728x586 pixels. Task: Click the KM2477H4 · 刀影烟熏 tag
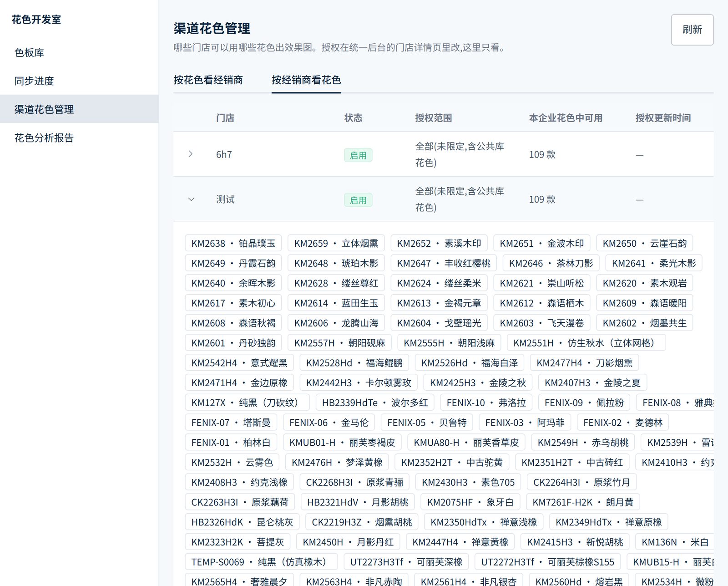pyautogui.click(x=585, y=363)
